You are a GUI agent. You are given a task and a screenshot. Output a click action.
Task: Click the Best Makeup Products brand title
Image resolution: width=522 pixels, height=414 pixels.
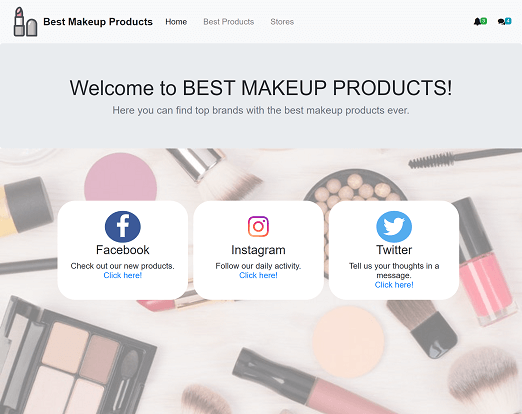(98, 22)
